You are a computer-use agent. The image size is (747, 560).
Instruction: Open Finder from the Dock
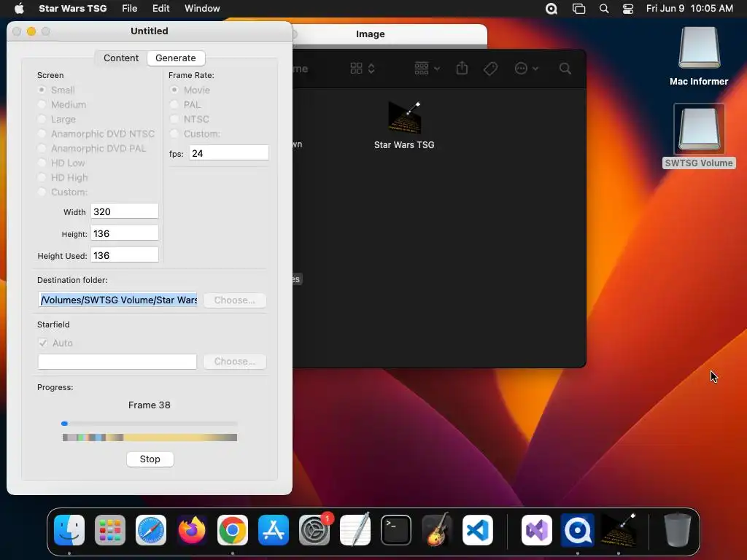coord(69,530)
